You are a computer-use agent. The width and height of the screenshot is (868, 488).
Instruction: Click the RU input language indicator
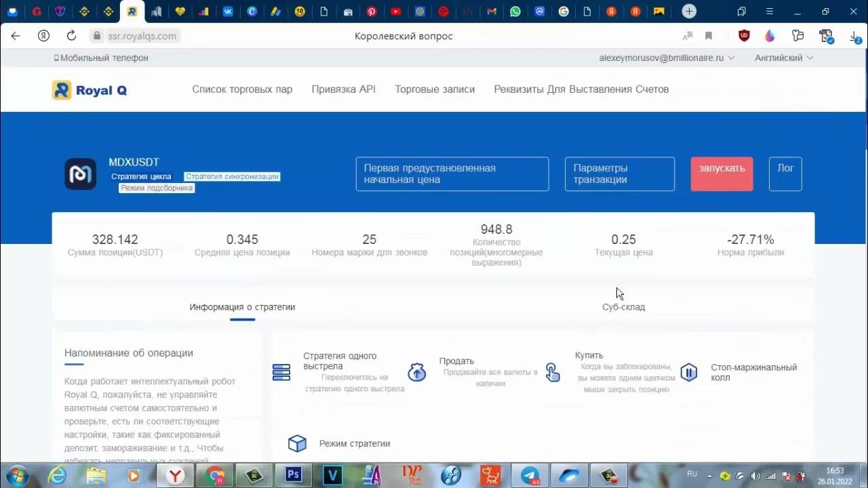(x=692, y=474)
